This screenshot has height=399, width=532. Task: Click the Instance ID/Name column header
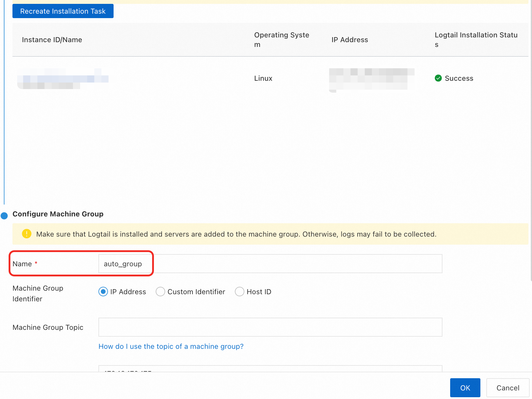coord(52,40)
